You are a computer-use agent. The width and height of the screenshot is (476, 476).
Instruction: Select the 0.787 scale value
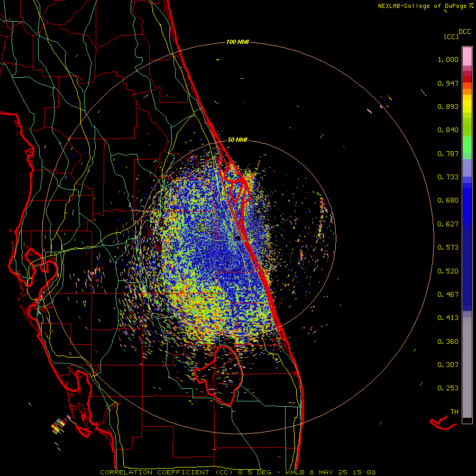tap(448, 153)
